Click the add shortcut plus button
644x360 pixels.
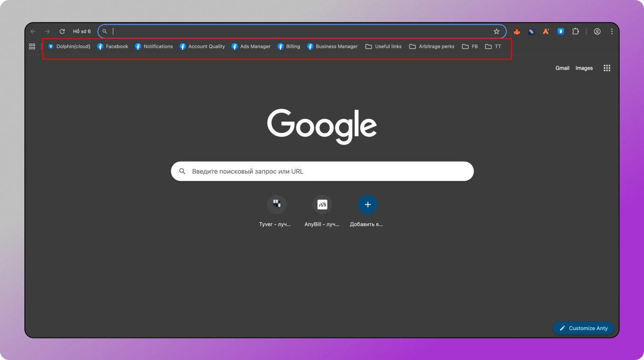click(368, 205)
